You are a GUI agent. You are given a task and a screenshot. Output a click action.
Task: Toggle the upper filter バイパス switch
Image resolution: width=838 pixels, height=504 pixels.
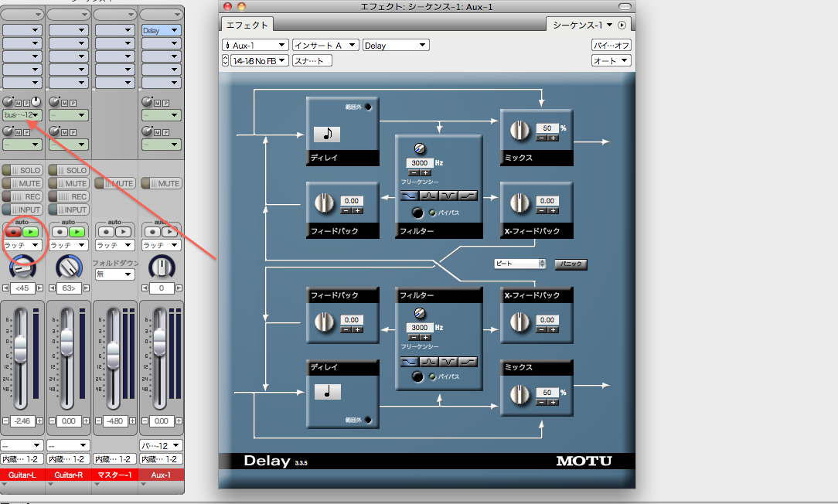tap(417, 213)
